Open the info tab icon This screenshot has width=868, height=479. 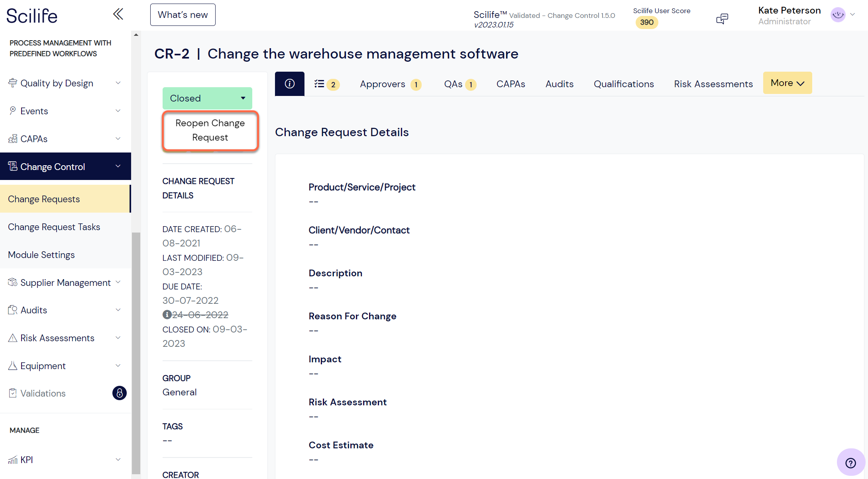click(290, 84)
